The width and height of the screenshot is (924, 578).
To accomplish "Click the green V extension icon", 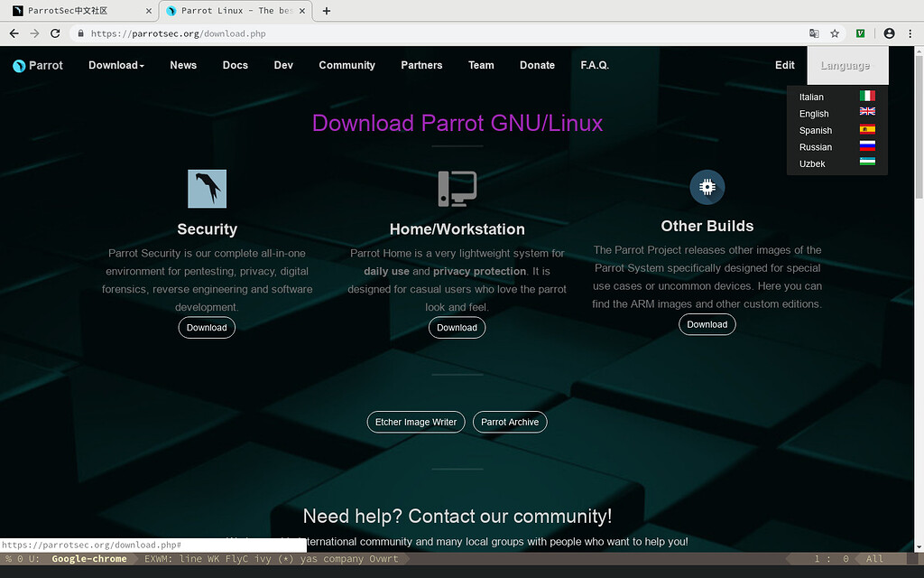I will click(860, 33).
